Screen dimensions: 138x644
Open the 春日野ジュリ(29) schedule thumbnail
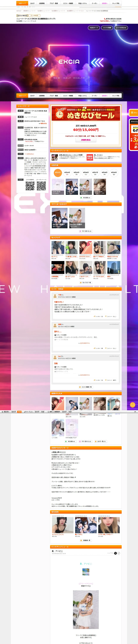point(100,187)
